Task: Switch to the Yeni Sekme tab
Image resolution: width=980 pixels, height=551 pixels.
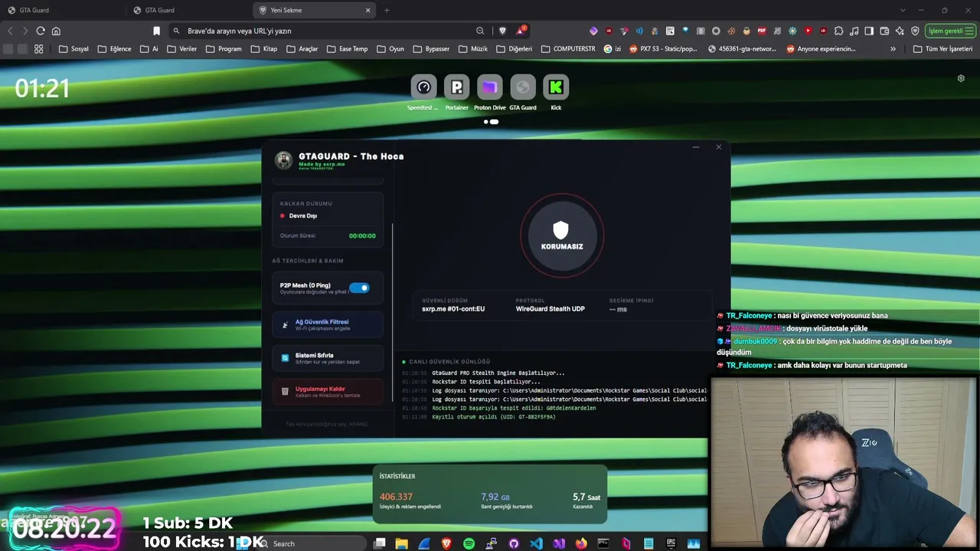Action: (x=314, y=10)
